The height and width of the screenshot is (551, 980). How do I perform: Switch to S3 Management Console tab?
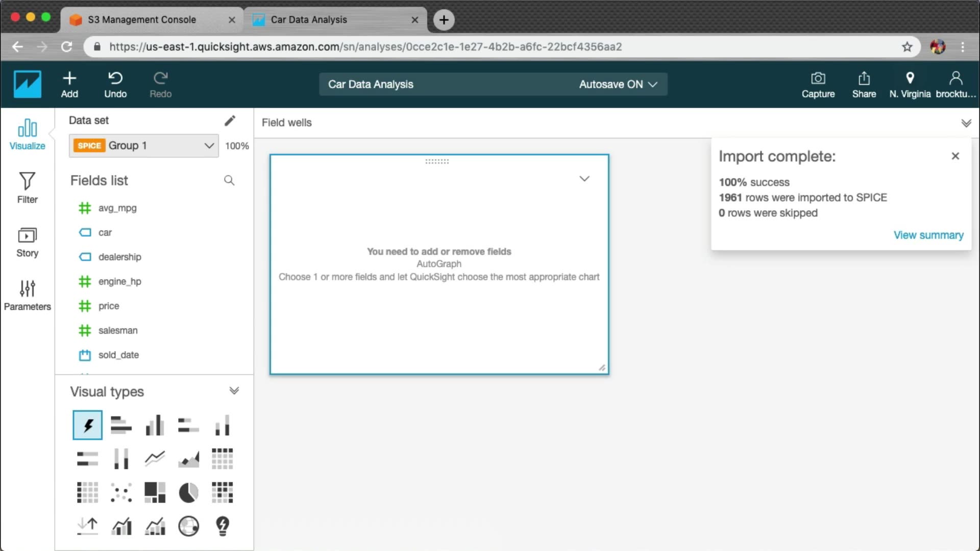(x=142, y=19)
